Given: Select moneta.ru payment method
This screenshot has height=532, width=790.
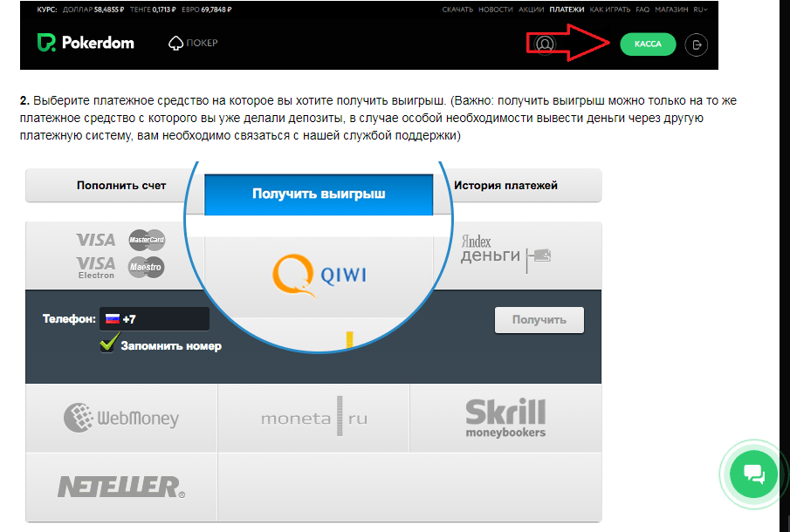Looking at the screenshot, I should (313, 419).
